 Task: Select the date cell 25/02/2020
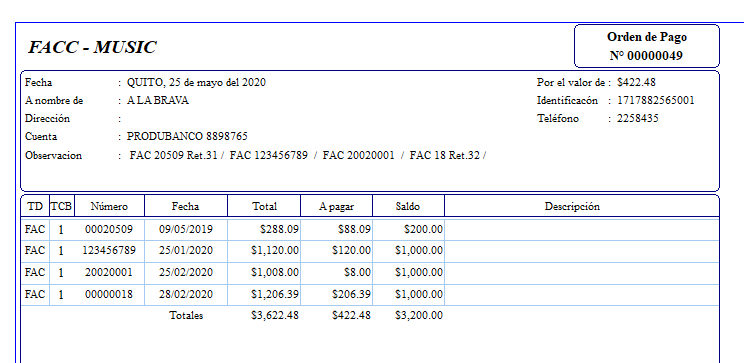(186, 273)
